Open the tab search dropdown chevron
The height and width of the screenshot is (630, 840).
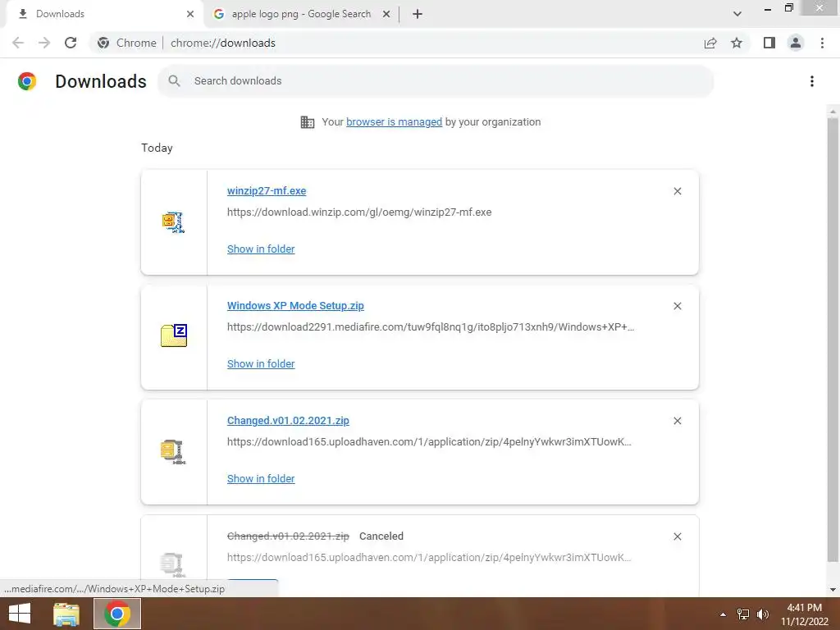point(737,14)
